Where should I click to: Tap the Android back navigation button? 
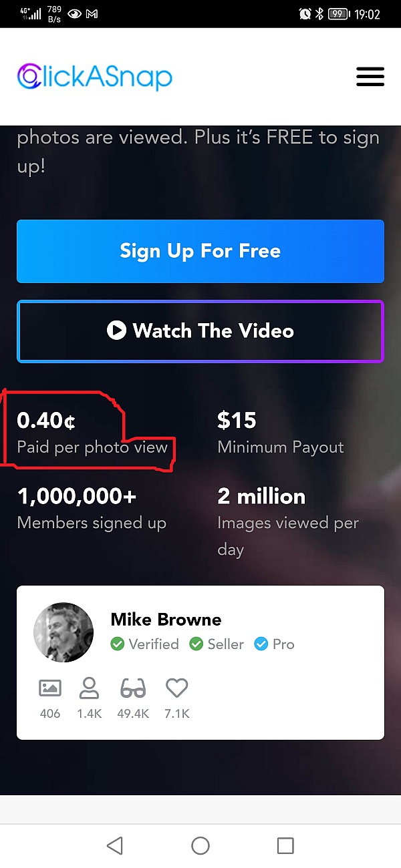pos(115,846)
